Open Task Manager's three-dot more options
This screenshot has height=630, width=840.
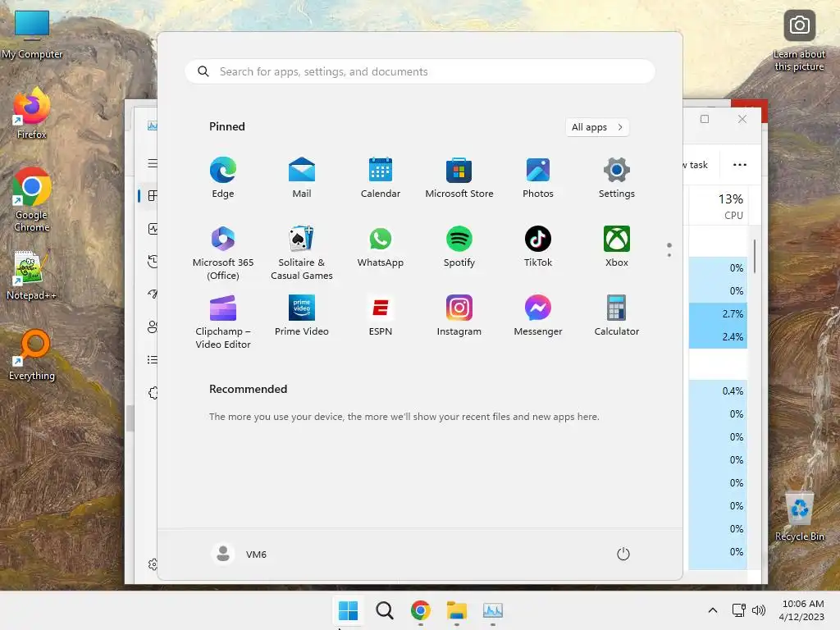pos(740,164)
